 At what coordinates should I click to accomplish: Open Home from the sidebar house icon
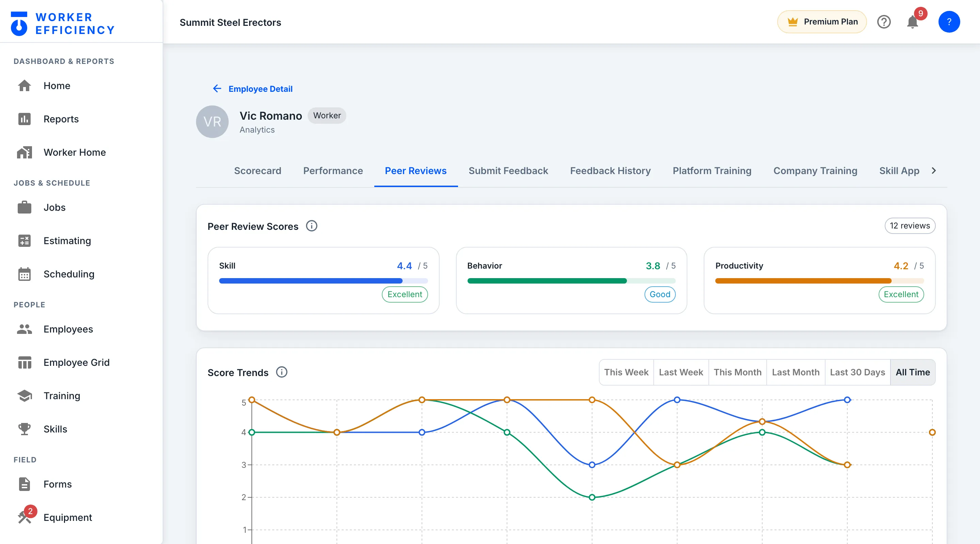click(x=24, y=86)
